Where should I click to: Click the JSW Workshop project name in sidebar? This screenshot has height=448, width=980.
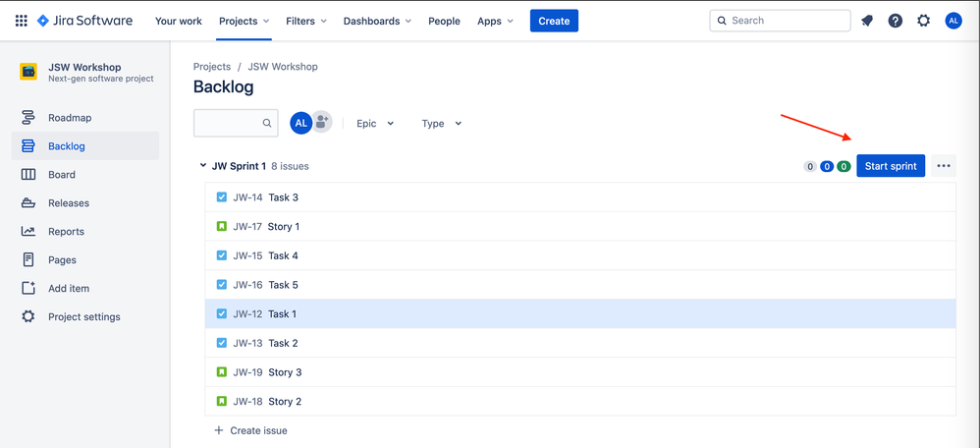click(85, 67)
